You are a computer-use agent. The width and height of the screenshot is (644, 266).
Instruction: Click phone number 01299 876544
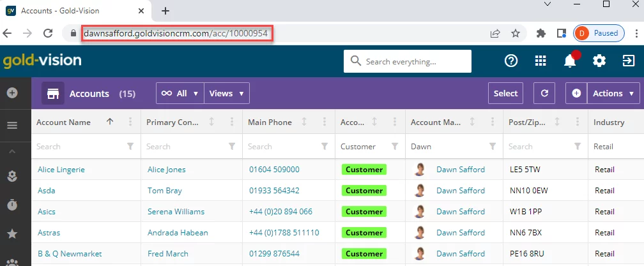click(x=274, y=254)
